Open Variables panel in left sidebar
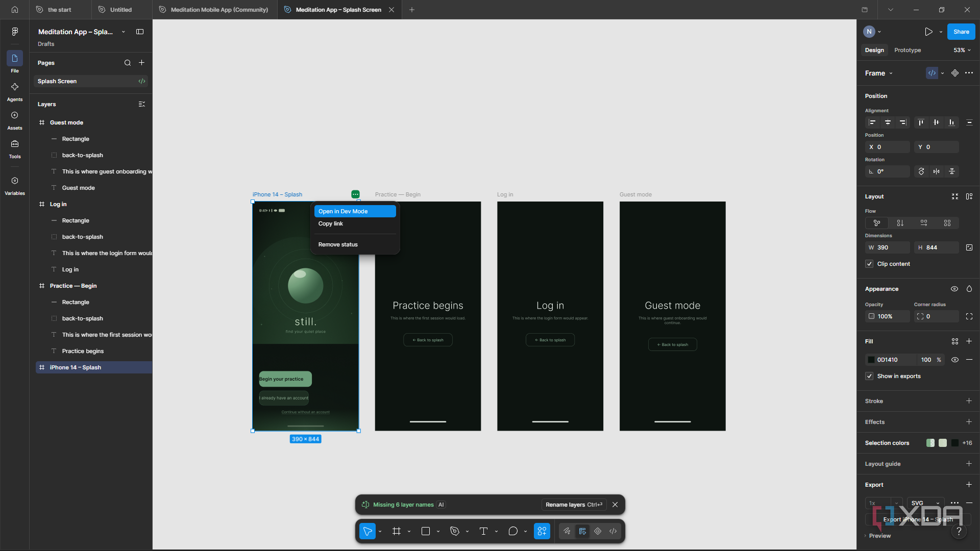Viewport: 980px width, 551px height. (15, 186)
